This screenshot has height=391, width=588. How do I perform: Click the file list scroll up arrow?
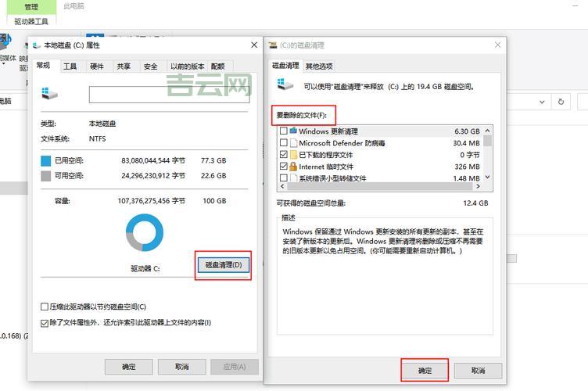tap(487, 131)
